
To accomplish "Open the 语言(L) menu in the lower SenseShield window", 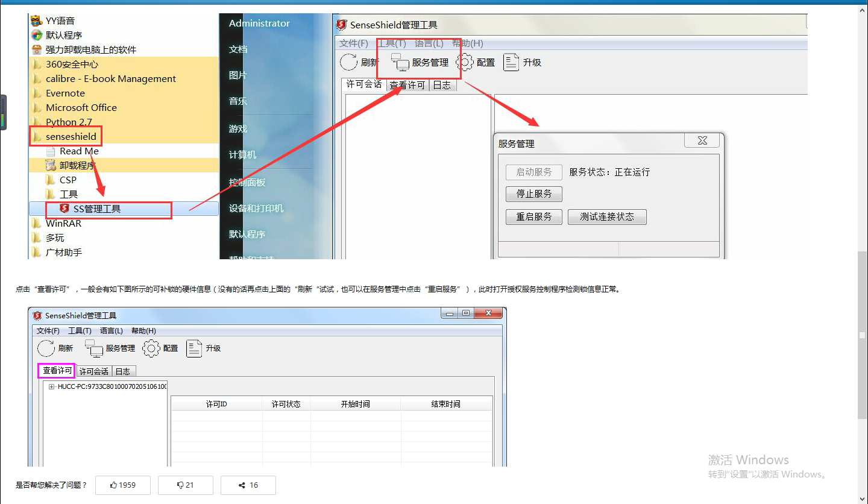I will coord(112,331).
